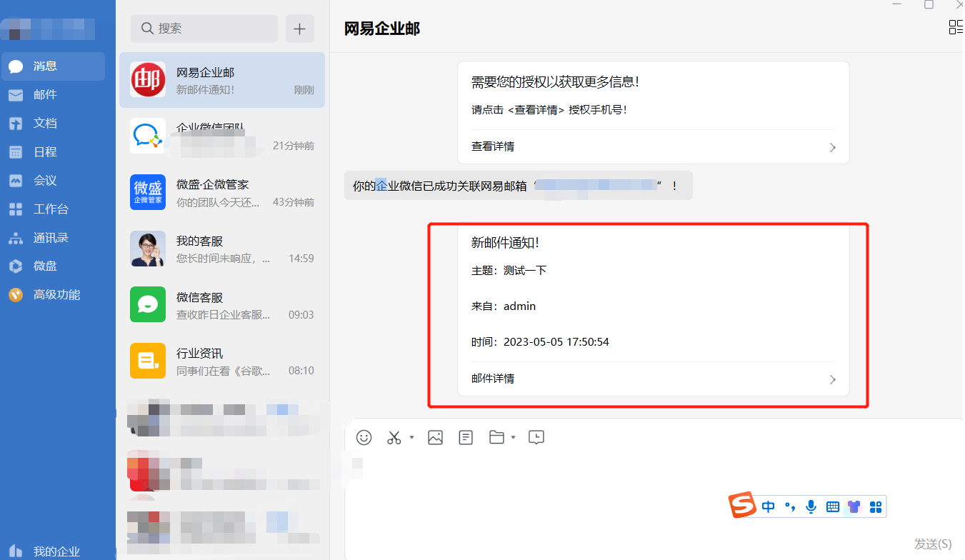
Task: Open the 微盛·企微管家 conversation
Action: tap(222, 192)
